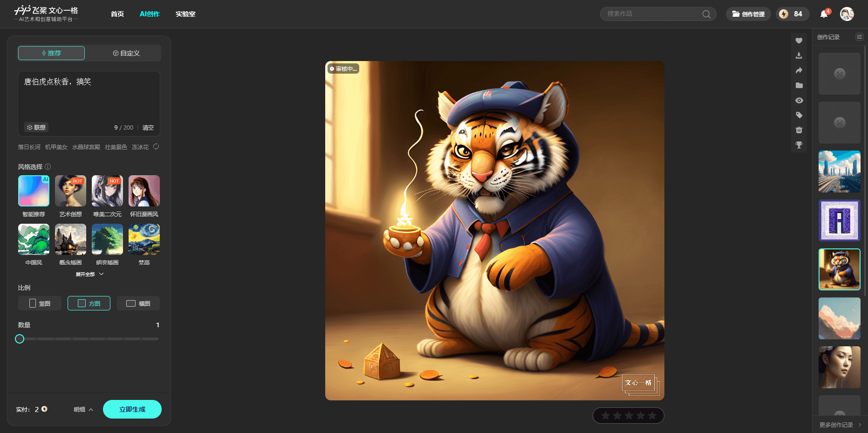The image size is (868, 433).
Task: Select 横图 landscape ratio option
Action: pyautogui.click(x=138, y=303)
